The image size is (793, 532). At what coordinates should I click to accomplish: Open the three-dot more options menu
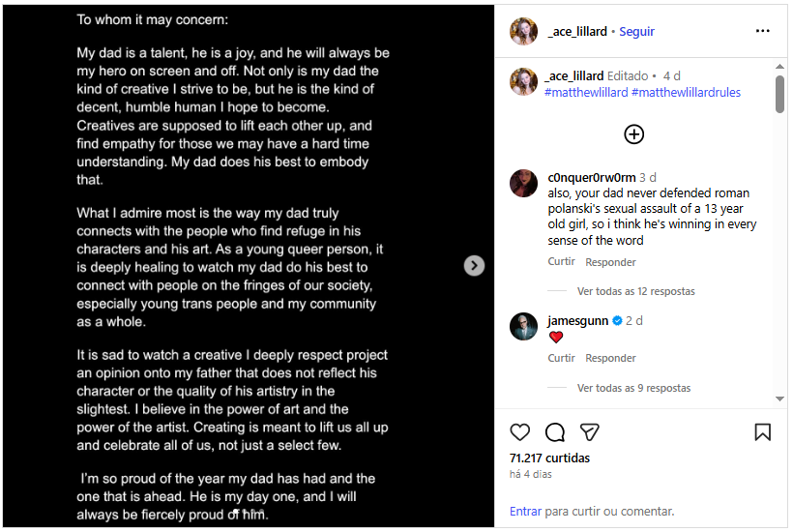point(762,31)
